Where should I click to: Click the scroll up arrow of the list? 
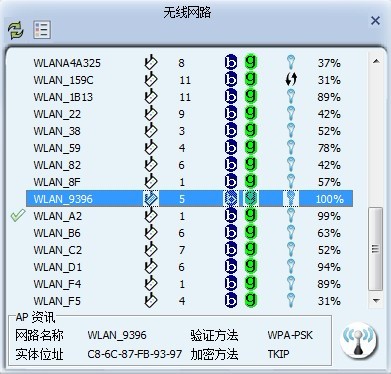(x=376, y=61)
